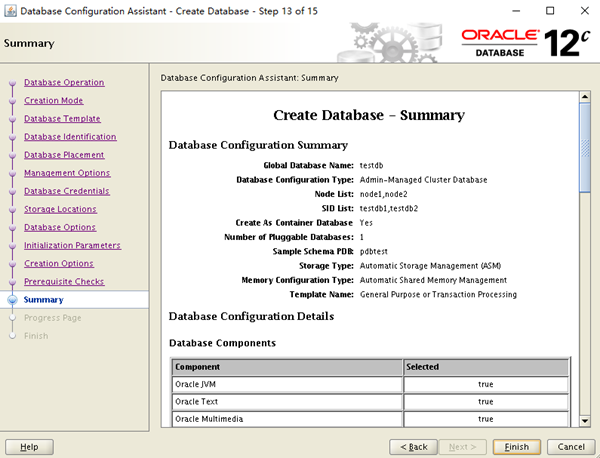This screenshot has height=458, width=600.
Task: Cancel the database creation wizard
Action: click(571, 447)
